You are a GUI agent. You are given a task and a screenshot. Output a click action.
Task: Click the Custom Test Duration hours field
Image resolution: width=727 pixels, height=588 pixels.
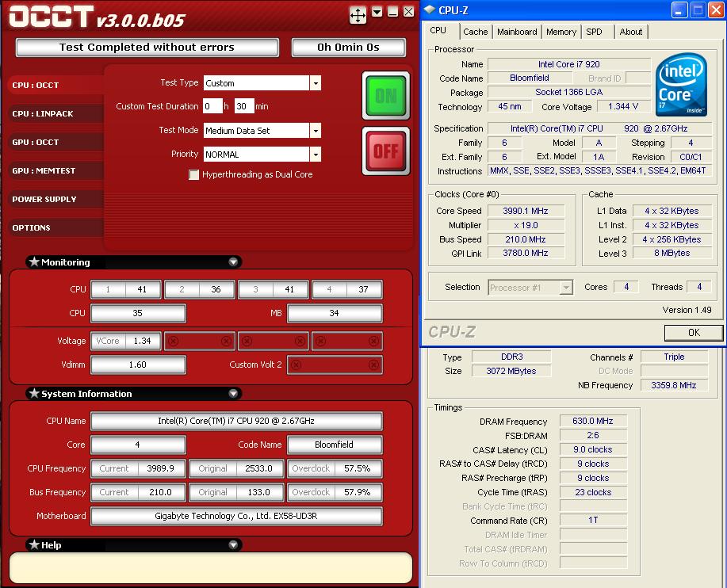(x=212, y=106)
